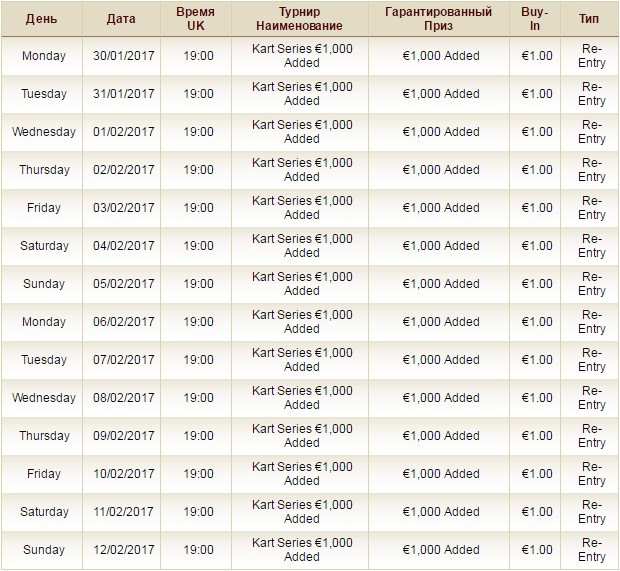Select the Время UK header cell
Image resolution: width=620 pixels, height=571 pixels.
[x=196, y=19]
